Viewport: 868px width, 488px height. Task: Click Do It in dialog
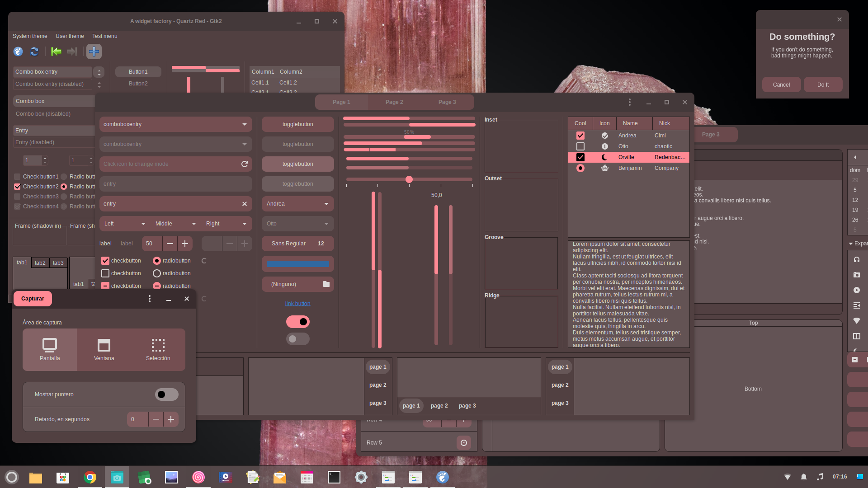click(823, 85)
